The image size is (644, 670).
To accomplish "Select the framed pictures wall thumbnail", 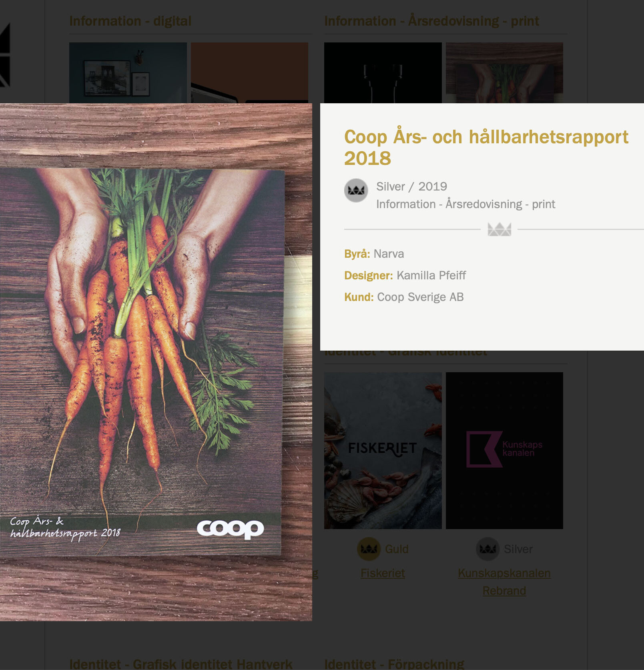I will 128,73.
